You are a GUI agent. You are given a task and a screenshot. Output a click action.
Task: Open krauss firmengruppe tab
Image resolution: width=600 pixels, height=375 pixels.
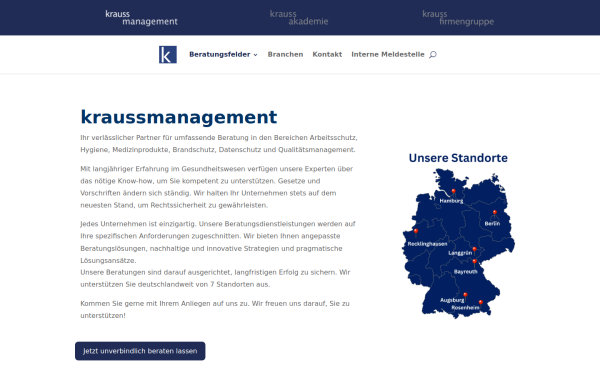(458, 18)
